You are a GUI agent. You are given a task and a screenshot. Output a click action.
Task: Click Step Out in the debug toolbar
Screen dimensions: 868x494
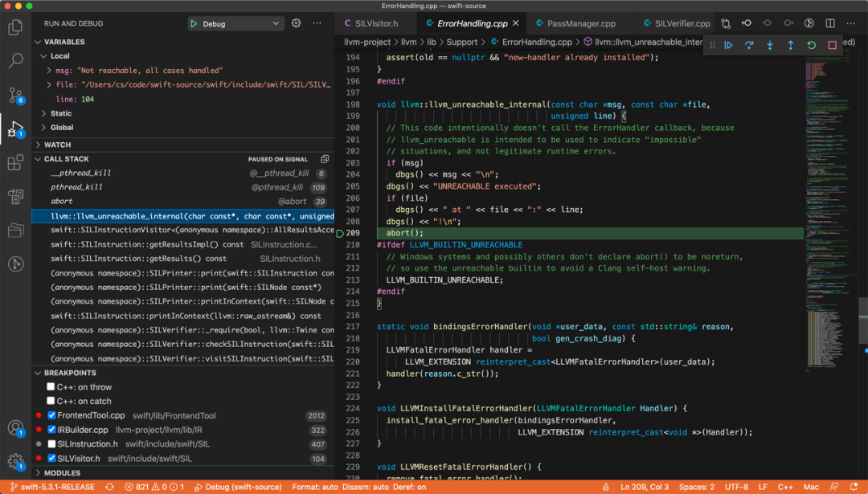tap(791, 45)
